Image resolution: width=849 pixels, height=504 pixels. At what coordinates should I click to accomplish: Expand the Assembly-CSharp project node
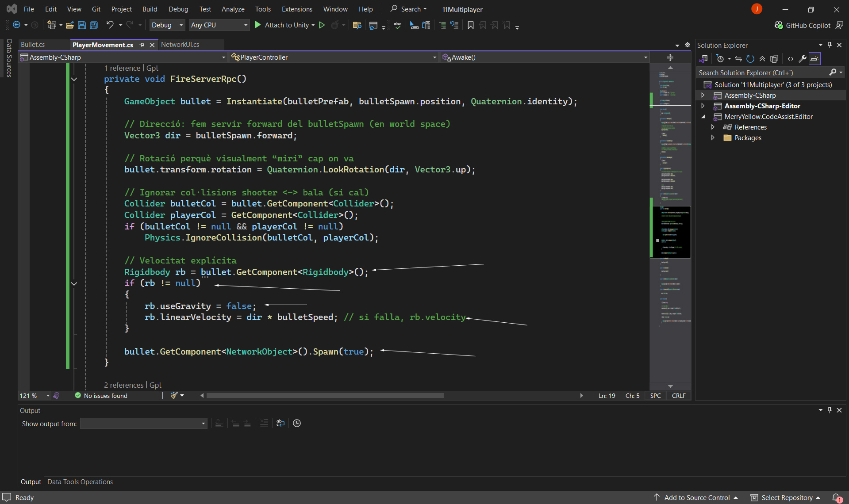click(x=703, y=95)
